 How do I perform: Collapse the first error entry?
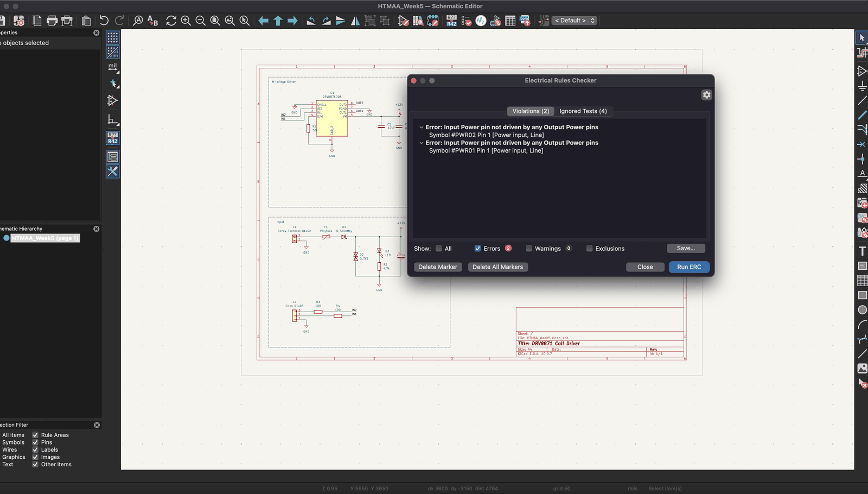point(421,127)
